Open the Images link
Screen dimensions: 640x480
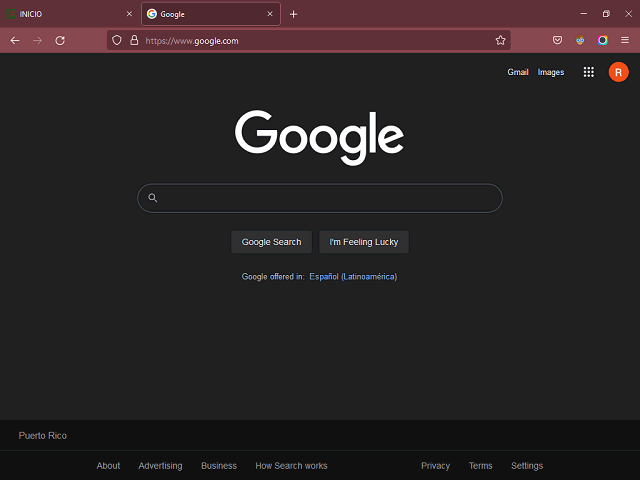pyautogui.click(x=551, y=72)
